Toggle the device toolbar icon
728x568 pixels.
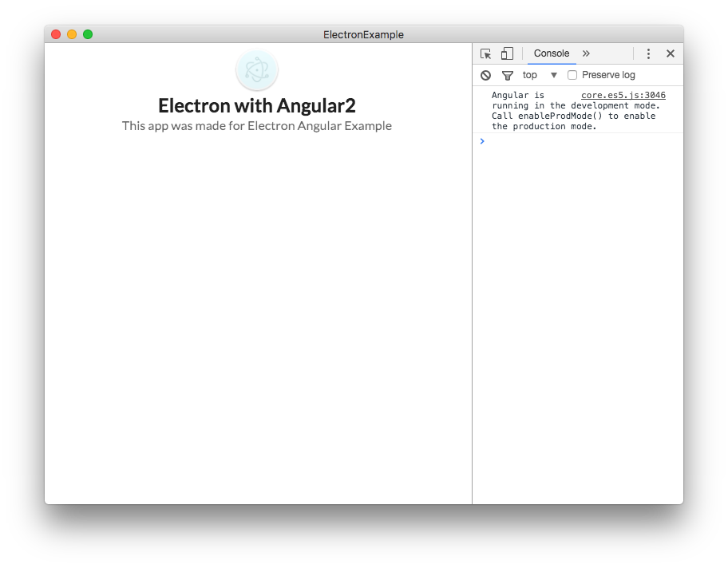(507, 53)
